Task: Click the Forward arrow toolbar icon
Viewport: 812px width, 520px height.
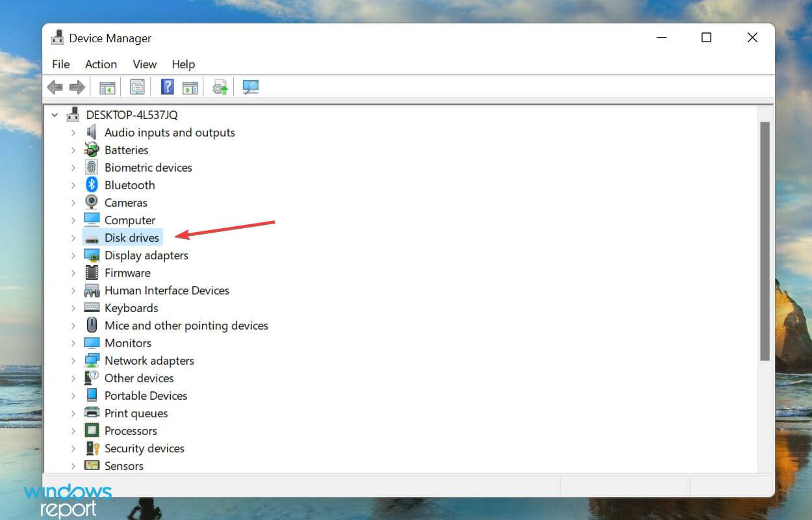Action: (77, 87)
